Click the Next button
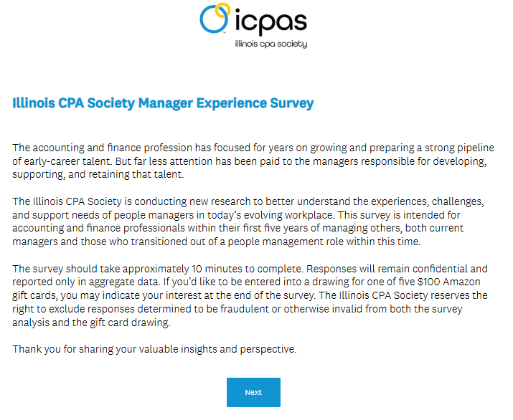513x420 pixels. (253, 392)
